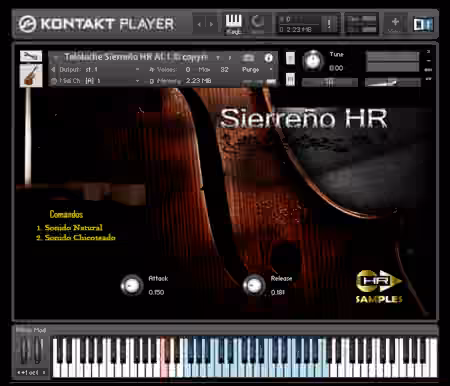
Task: Click the Max voices value 32
Action: click(224, 70)
